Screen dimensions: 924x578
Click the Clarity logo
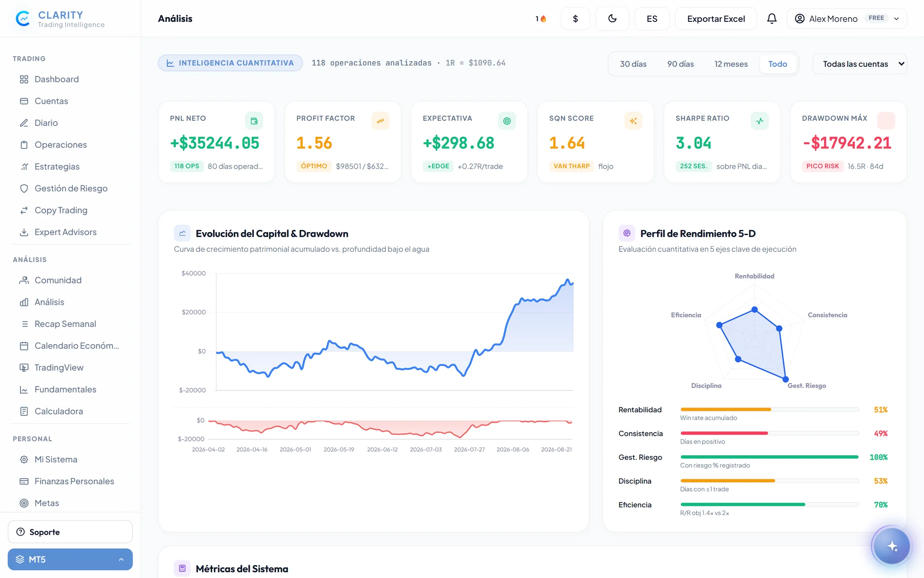60,19
